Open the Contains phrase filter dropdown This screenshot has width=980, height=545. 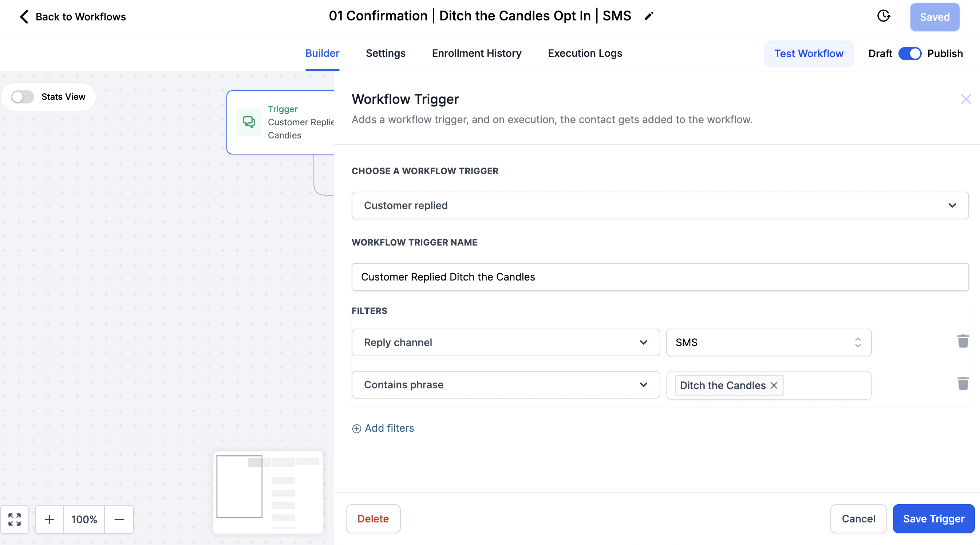tap(506, 385)
